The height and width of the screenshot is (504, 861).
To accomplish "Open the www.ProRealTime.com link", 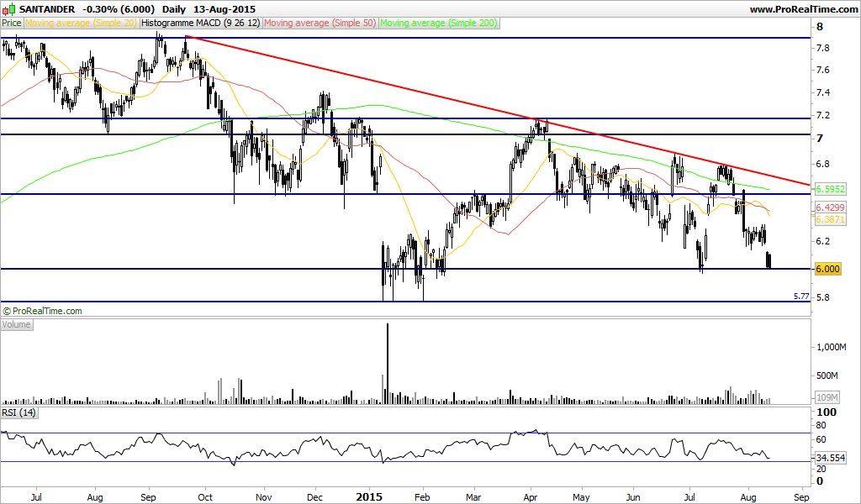I will 803,9.
